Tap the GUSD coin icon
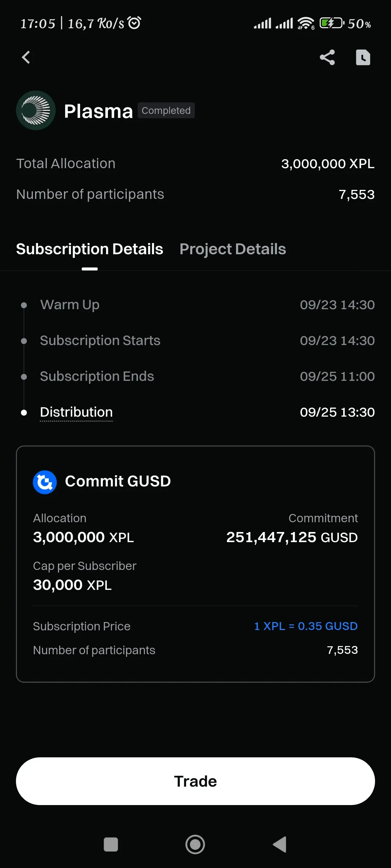 [x=45, y=482]
